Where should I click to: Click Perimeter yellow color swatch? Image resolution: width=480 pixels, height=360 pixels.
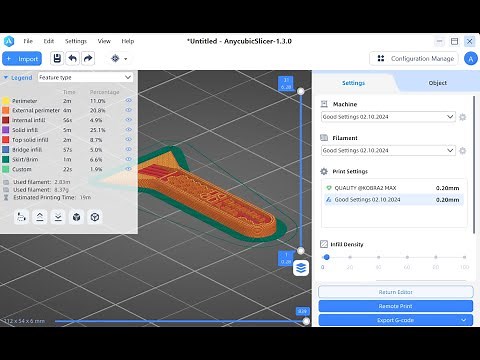pos(6,101)
